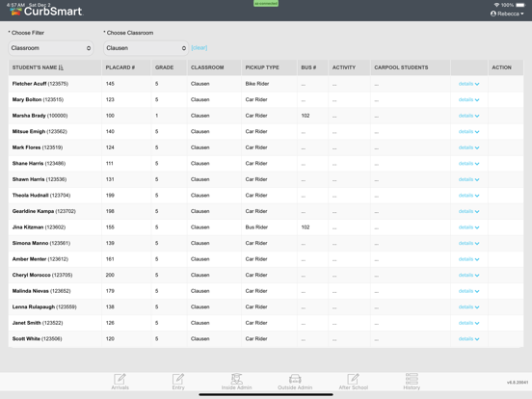Open the History tab
The height and width of the screenshot is (399, 532).
pyautogui.click(x=412, y=382)
